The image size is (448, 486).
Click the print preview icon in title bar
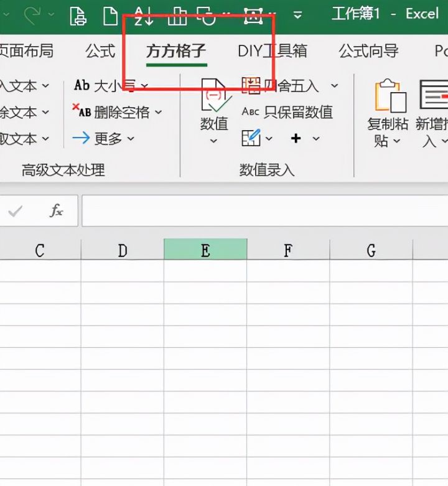pos(78,16)
